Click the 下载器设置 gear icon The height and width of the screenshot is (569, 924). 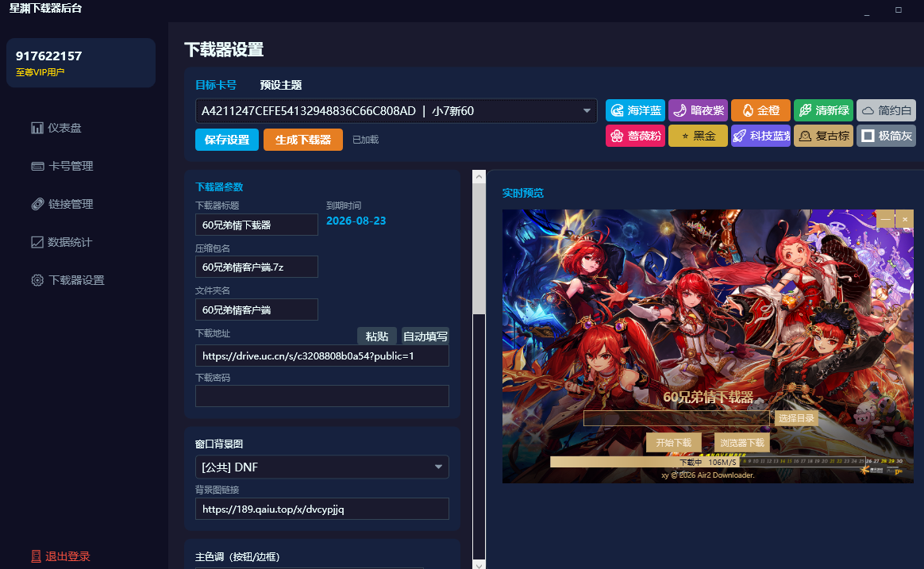click(37, 280)
